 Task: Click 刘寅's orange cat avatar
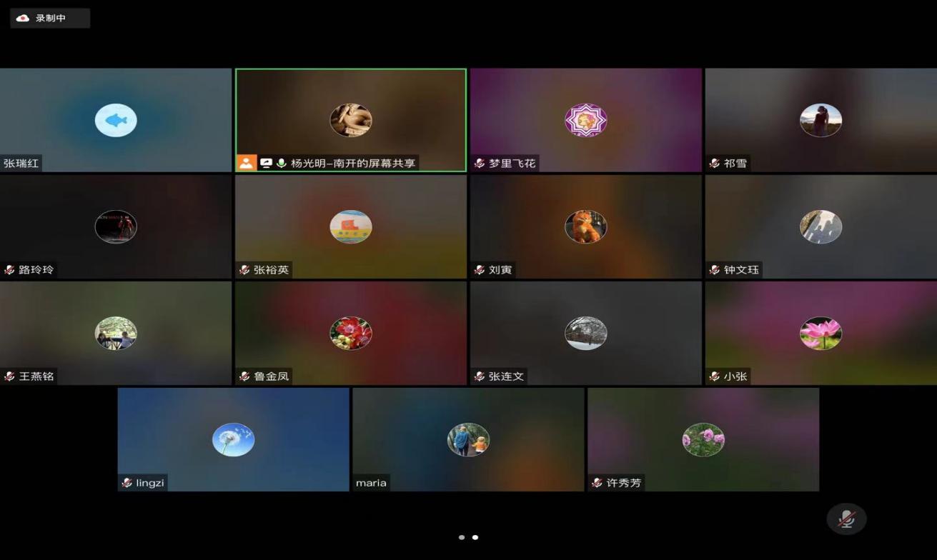tap(585, 226)
